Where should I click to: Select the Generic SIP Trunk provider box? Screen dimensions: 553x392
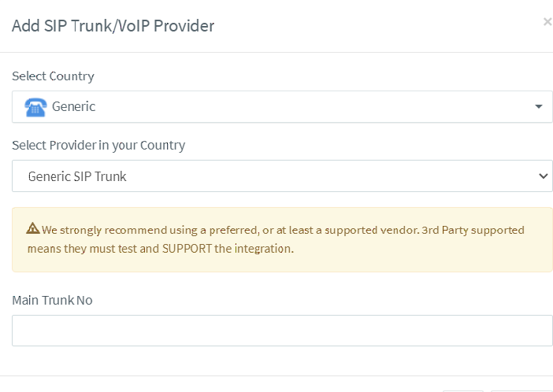tap(282, 176)
